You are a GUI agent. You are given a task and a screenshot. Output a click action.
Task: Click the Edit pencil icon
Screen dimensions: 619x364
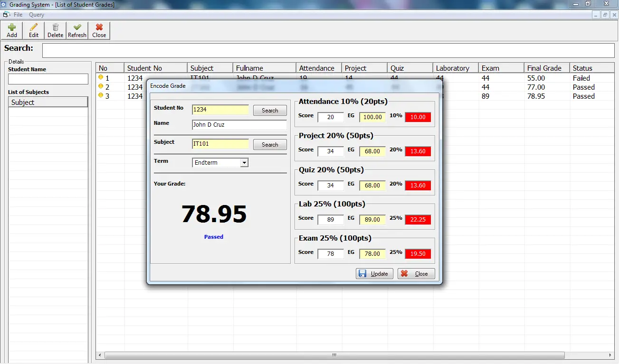[34, 28]
